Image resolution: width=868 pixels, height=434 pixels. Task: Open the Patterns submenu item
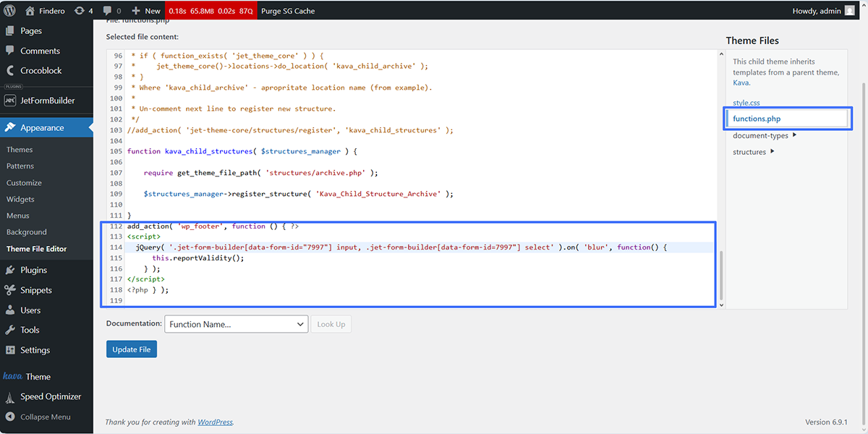point(20,166)
